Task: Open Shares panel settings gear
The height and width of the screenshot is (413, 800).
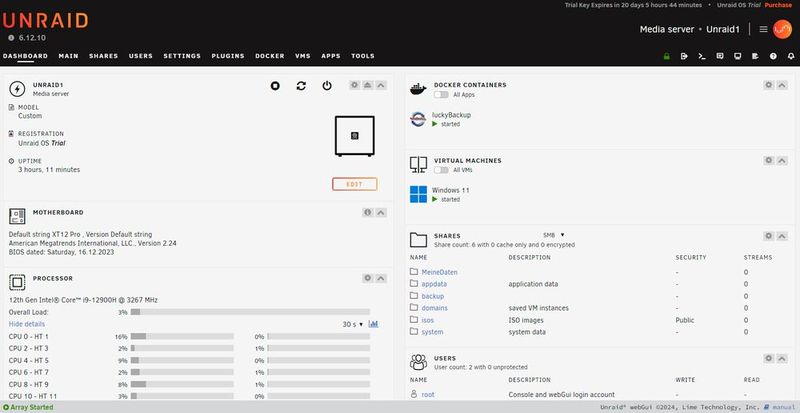Action: pyautogui.click(x=769, y=236)
